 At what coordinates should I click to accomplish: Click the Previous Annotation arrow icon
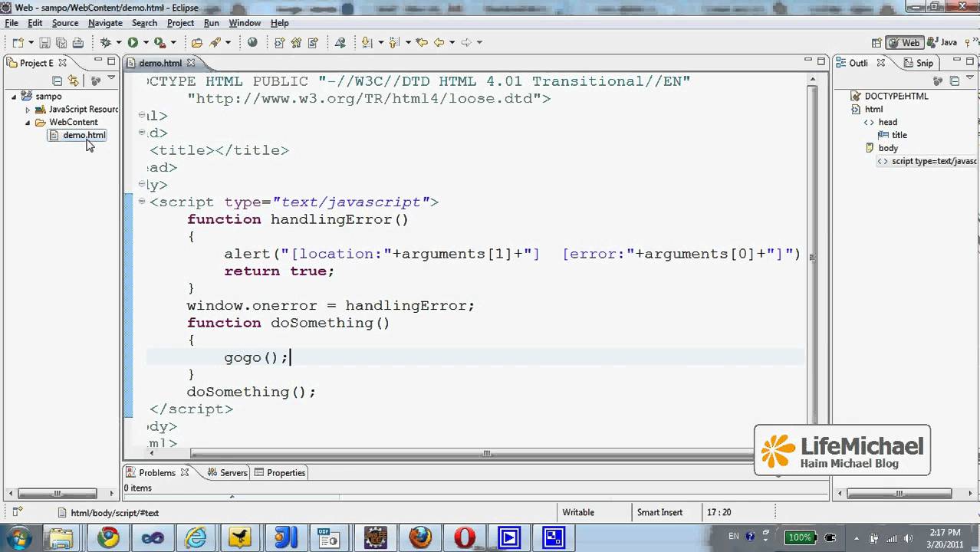point(394,43)
